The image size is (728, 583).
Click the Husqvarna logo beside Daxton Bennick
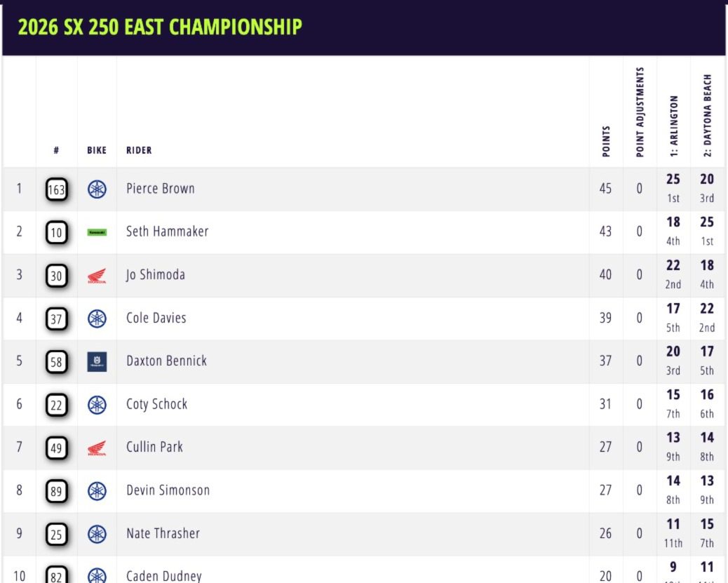coord(97,362)
